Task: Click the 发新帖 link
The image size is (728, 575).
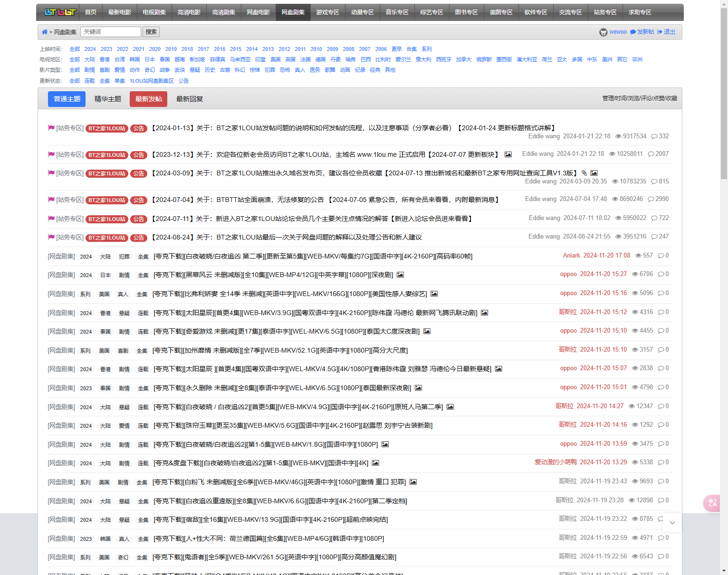Action: coord(642,32)
